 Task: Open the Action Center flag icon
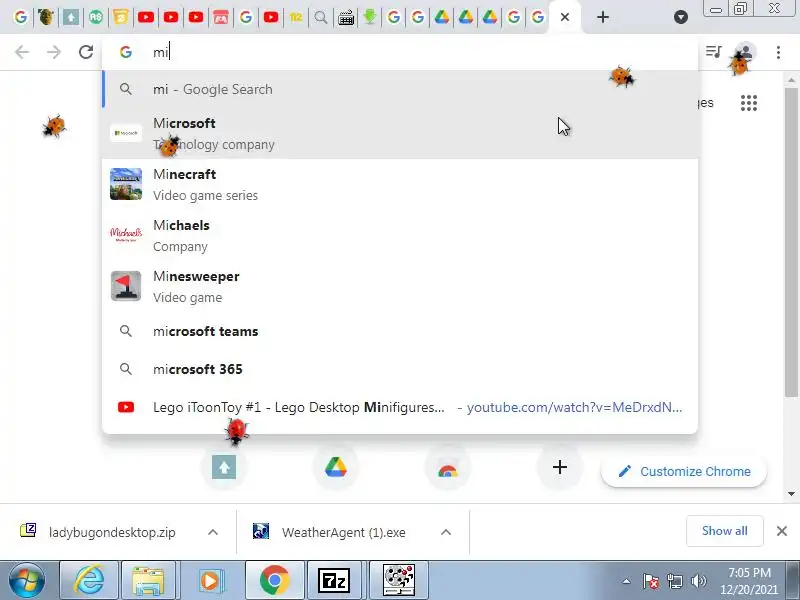click(x=651, y=581)
